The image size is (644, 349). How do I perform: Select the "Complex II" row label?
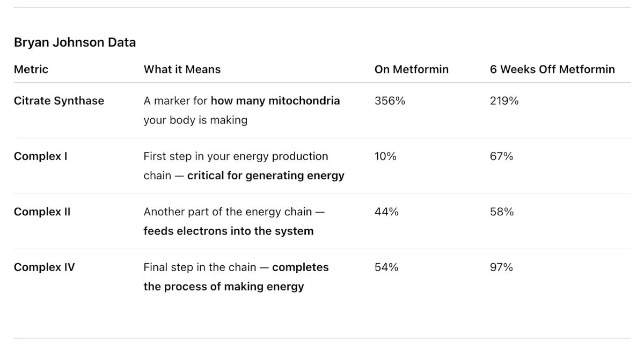point(42,212)
